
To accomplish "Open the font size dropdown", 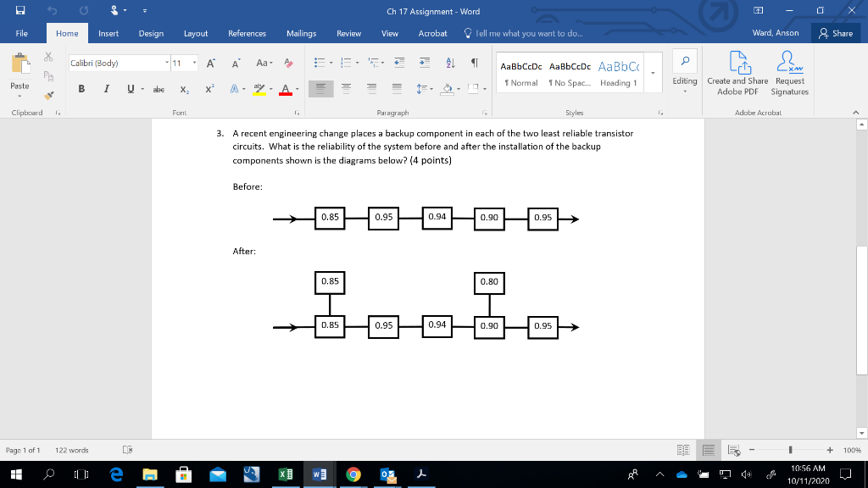I will point(193,63).
